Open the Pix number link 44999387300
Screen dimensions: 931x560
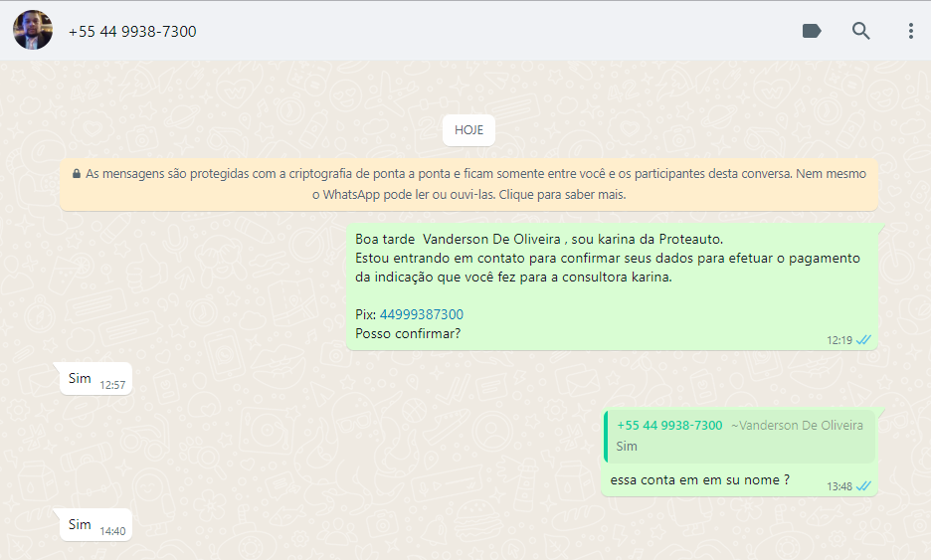[x=422, y=314]
